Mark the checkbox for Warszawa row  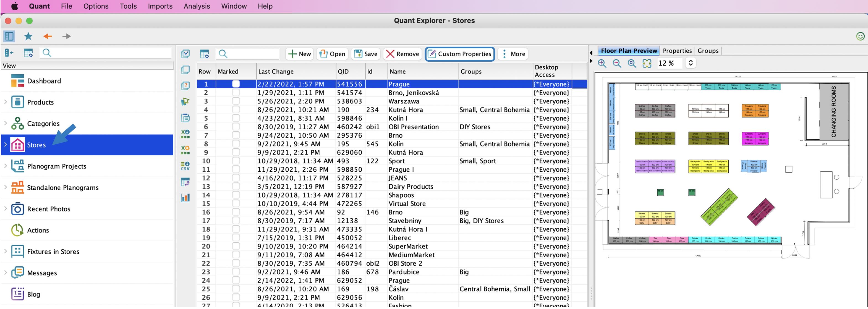click(x=236, y=101)
